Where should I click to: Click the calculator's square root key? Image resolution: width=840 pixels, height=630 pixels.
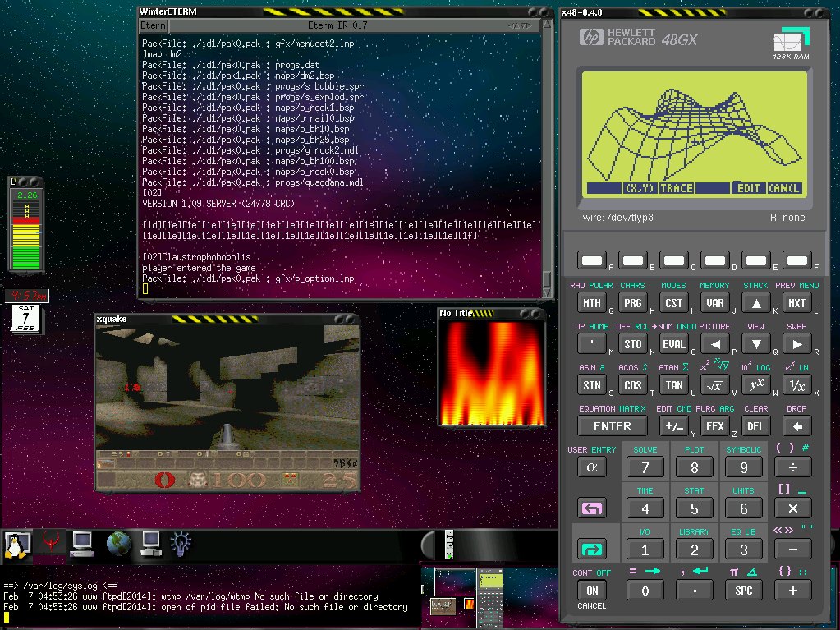point(714,385)
